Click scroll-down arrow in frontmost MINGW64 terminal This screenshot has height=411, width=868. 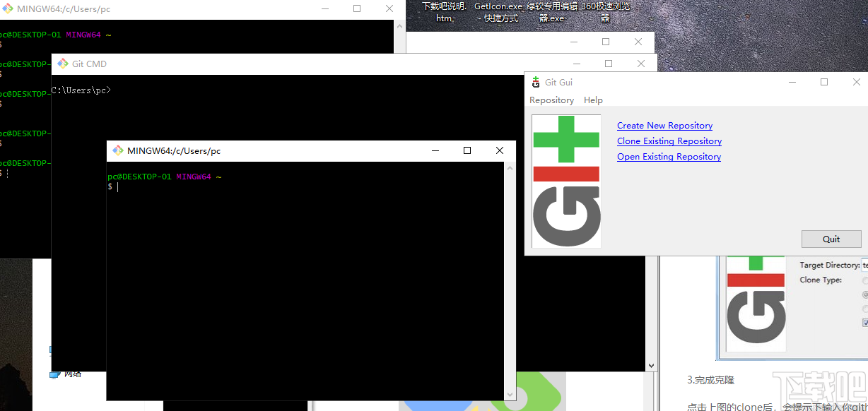click(x=510, y=395)
